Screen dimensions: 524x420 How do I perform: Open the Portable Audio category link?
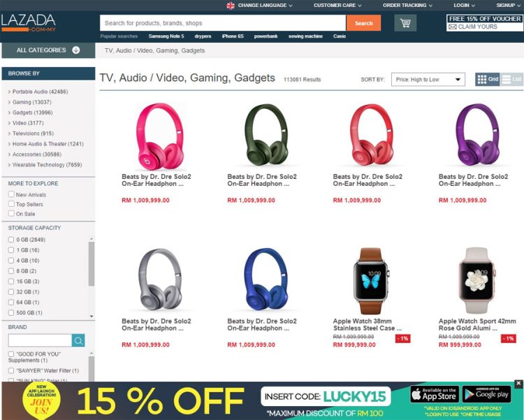pyautogui.click(x=40, y=92)
